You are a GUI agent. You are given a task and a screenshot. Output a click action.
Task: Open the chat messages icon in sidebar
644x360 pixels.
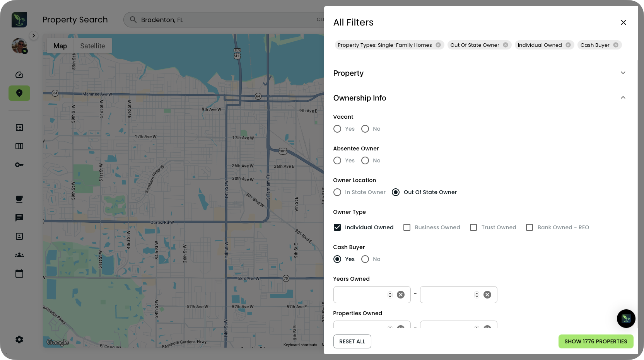click(19, 217)
